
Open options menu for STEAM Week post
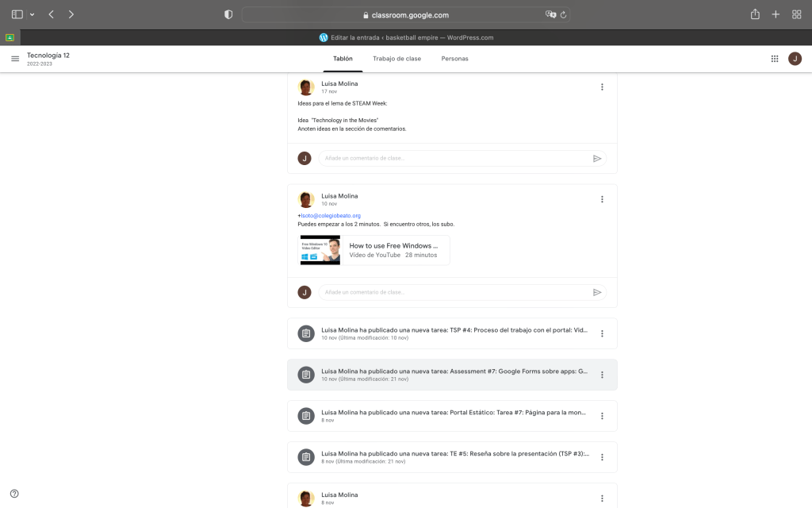[x=602, y=87]
